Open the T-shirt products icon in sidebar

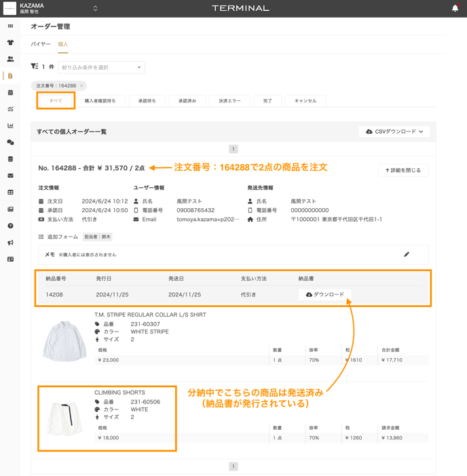[10, 43]
